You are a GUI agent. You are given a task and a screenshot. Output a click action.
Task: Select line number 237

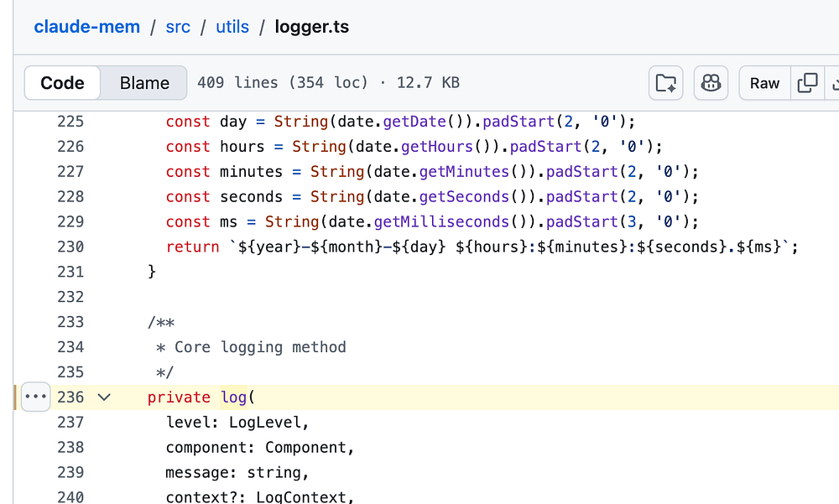70,423
